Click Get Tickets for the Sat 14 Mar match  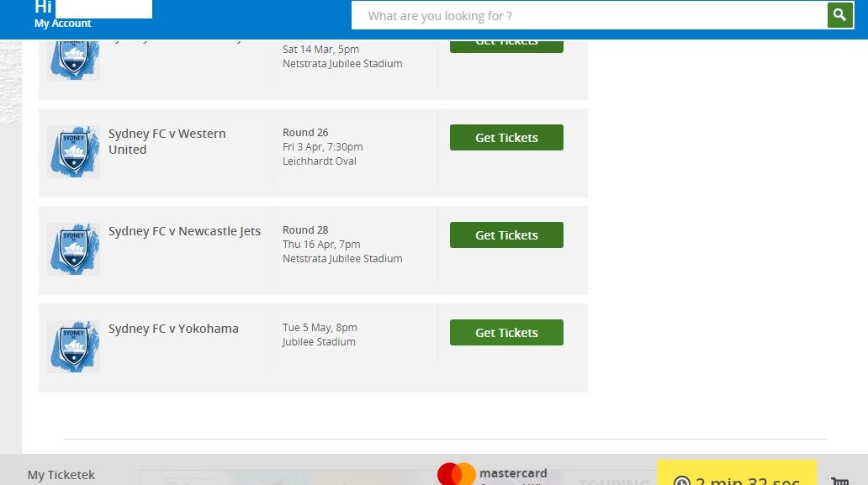pyautogui.click(x=506, y=46)
